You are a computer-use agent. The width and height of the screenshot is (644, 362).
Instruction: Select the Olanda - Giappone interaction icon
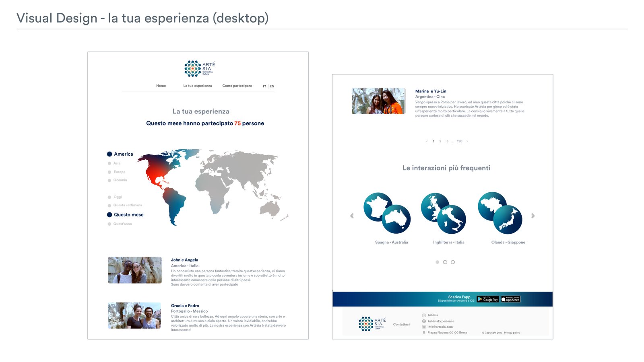click(500, 213)
